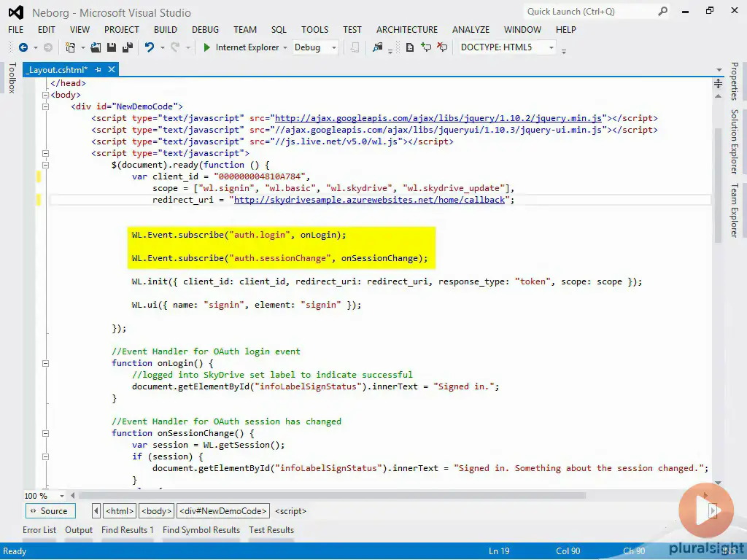Select the <div#NewDemoCode> tag navigator button
The width and height of the screenshot is (747, 560).
click(x=223, y=511)
